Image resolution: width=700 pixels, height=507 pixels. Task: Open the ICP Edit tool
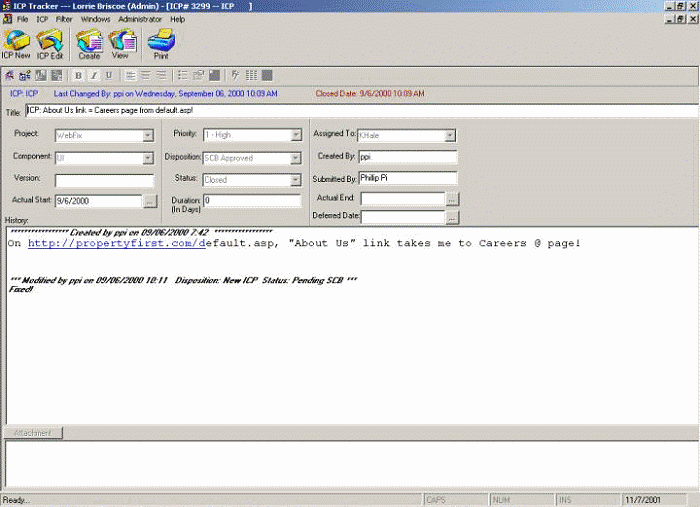coord(50,44)
